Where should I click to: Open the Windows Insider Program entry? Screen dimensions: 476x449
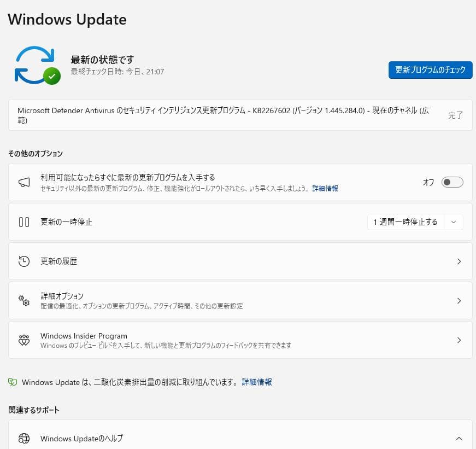(240, 340)
